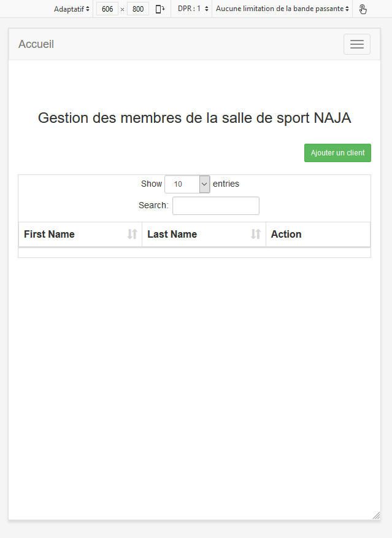392x538 pixels.
Task: Click the Last Name header text
Action: [172, 234]
